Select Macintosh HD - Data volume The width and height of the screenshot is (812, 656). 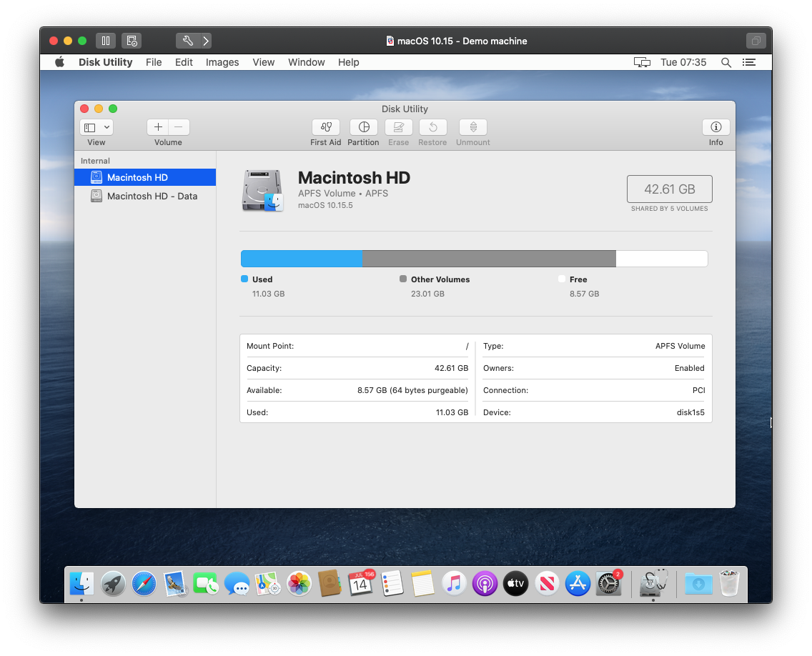point(145,197)
